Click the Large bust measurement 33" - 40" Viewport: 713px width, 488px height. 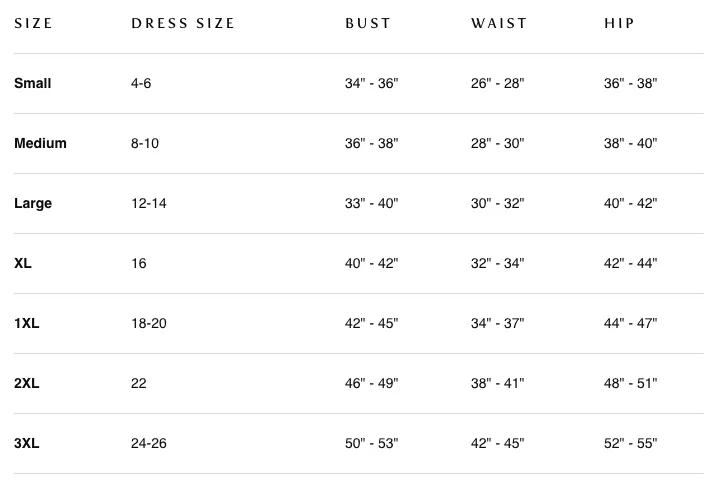pos(371,203)
